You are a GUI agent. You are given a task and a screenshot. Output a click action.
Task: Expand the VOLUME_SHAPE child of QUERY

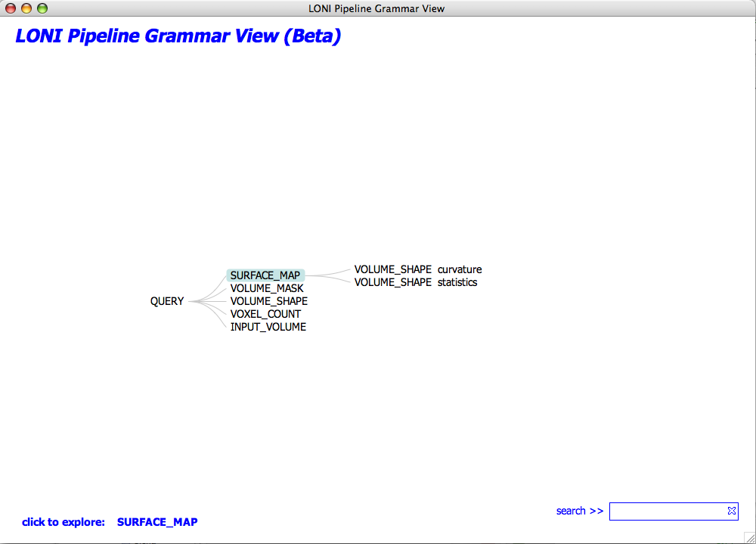point(268,301)
